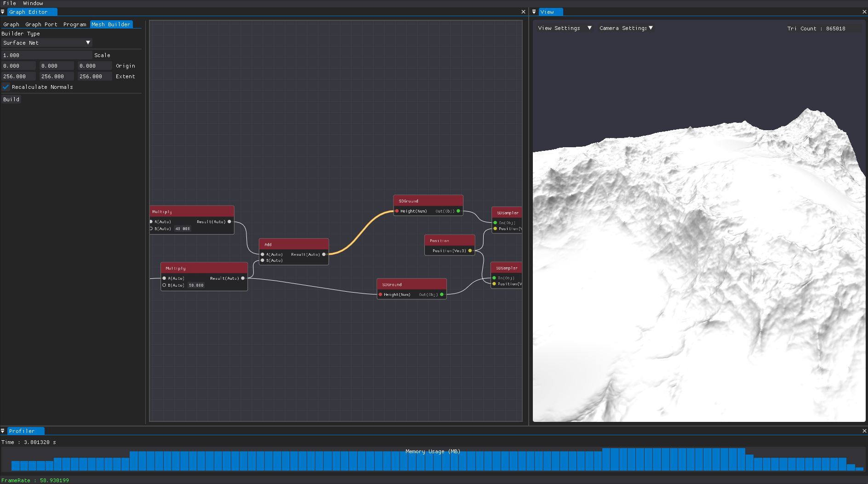The height and width of the screenshot is (484, 868).
Task: Click the last Extent field showing 256.000
Action: pyautogui.click(x=95, y=76)
